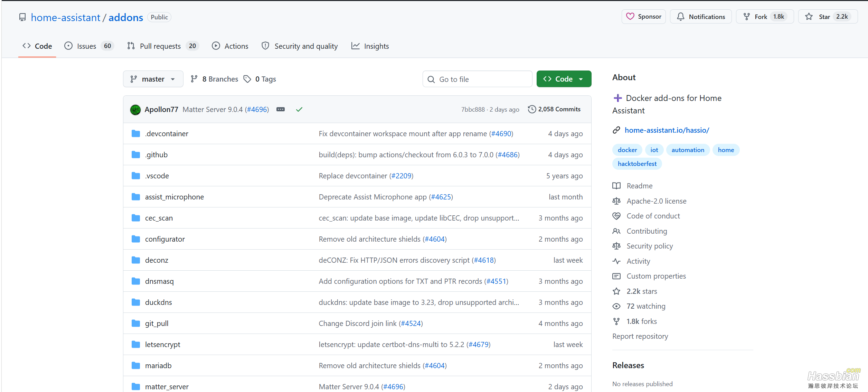This screenshot has width=868, height=392.
Task: Click Apollon77's avatar image
Action: (x=135, y=110)
